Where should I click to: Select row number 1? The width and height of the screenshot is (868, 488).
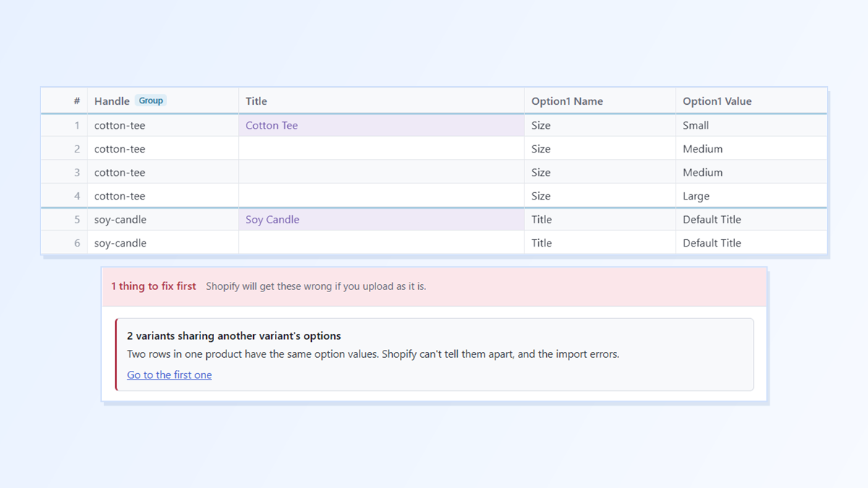[x=64, y=125]
